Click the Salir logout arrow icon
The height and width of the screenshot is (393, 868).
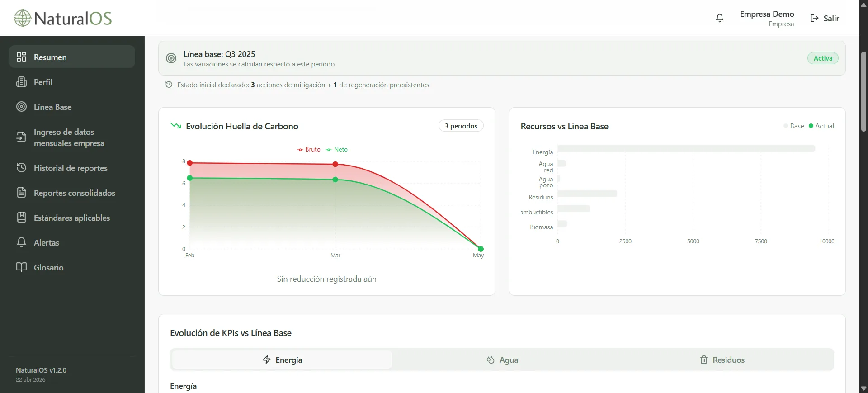814,18
